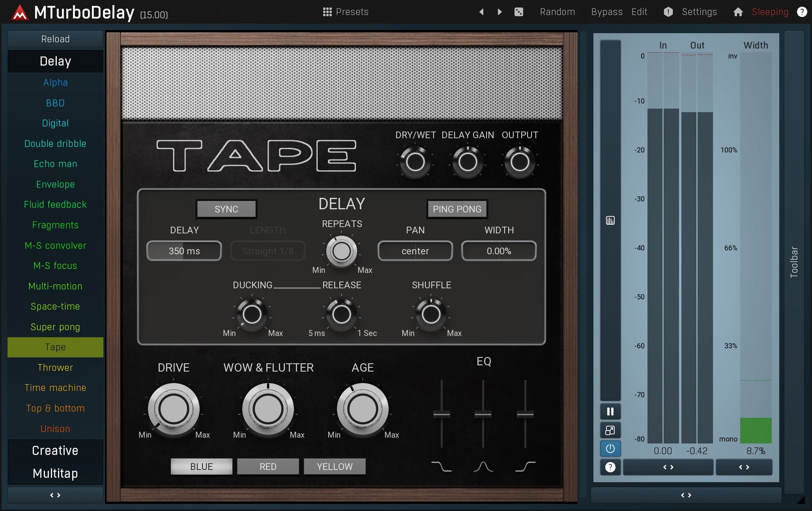Adjust the middle EQ slider
812x511 pixels.
click(483, 414)
